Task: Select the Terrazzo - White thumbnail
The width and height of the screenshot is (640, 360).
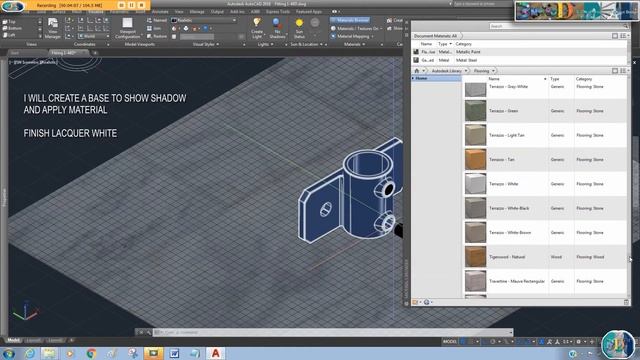Action: pyautogui.click(x=476, y=184)
